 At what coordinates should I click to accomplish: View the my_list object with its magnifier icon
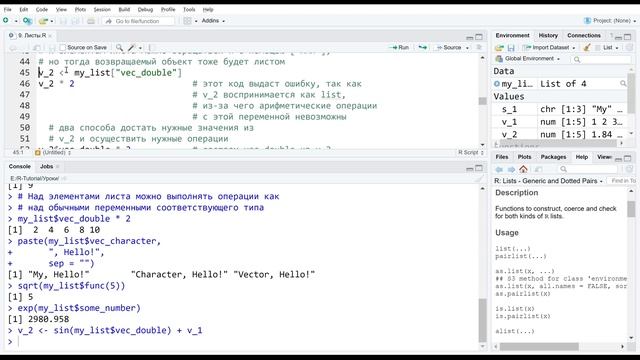[x=623, y=84]
